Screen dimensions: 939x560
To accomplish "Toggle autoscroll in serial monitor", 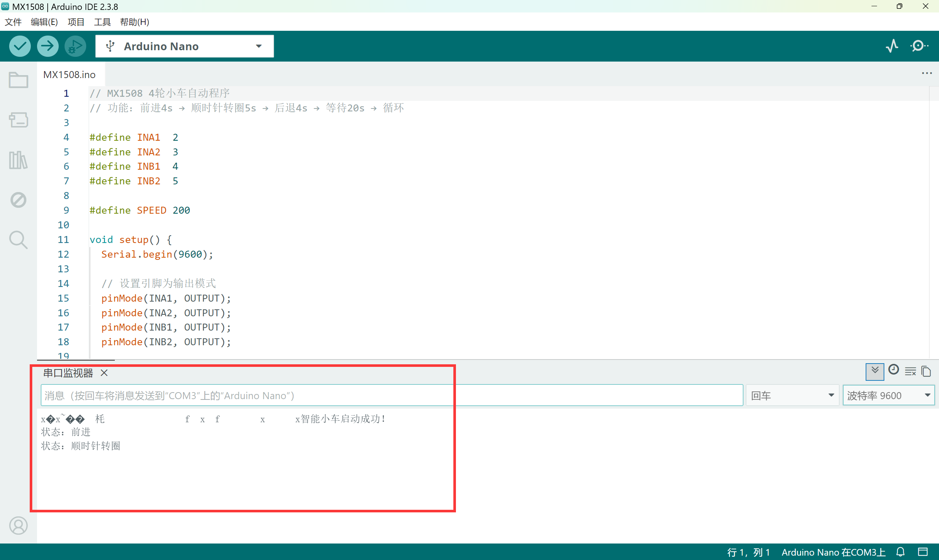I will coord(874,371).
